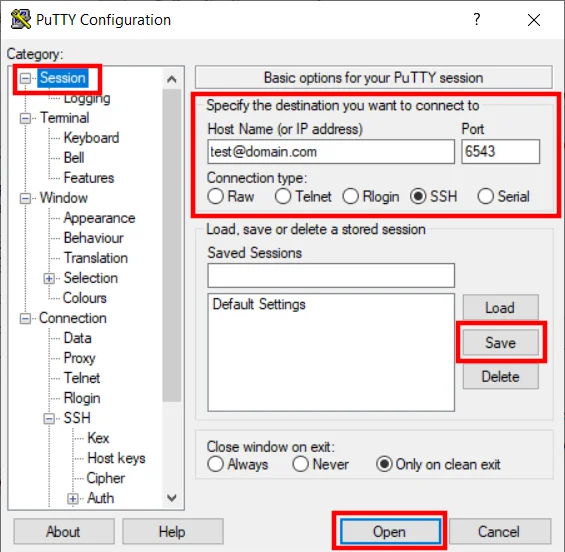Open the Terminal category
565x552 pixels.
64,118
